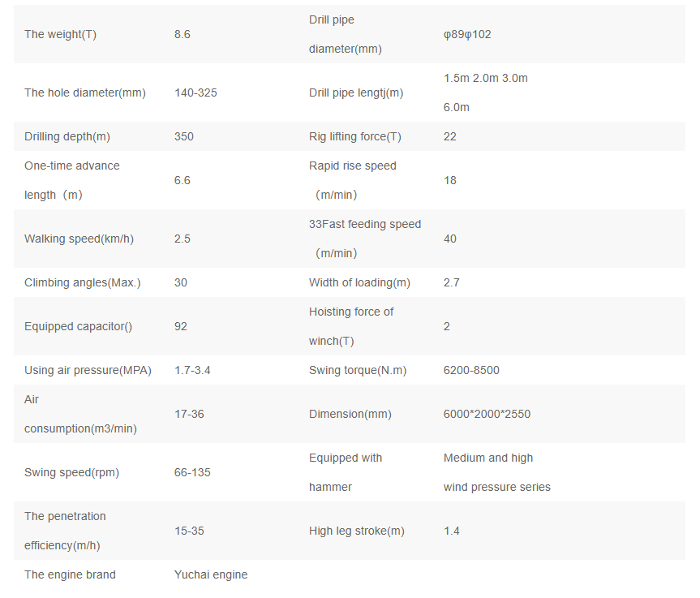This screenshot has width=700, height=598.
Task: Click the hole diameter value 140-325
Action: pos(195,92)
